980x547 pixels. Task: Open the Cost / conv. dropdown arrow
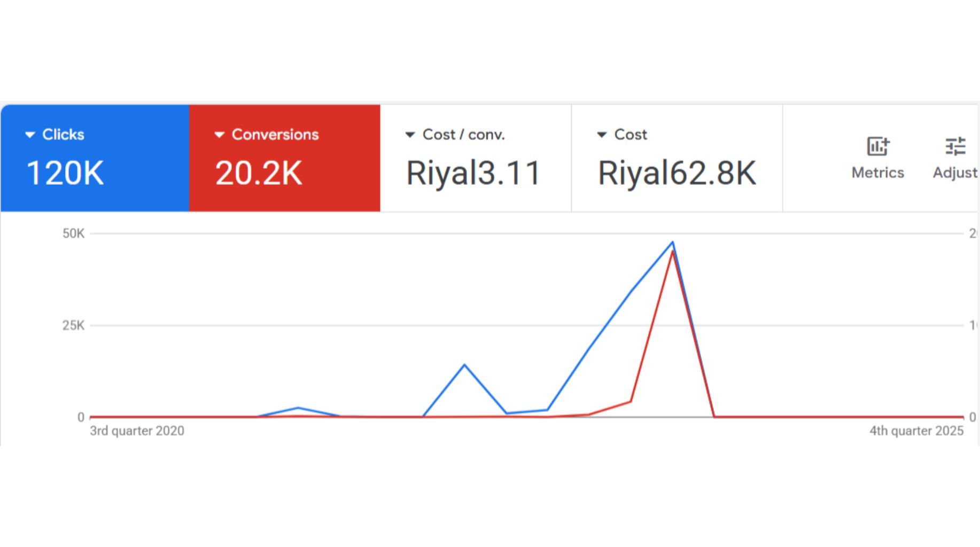tap(410, 135)
